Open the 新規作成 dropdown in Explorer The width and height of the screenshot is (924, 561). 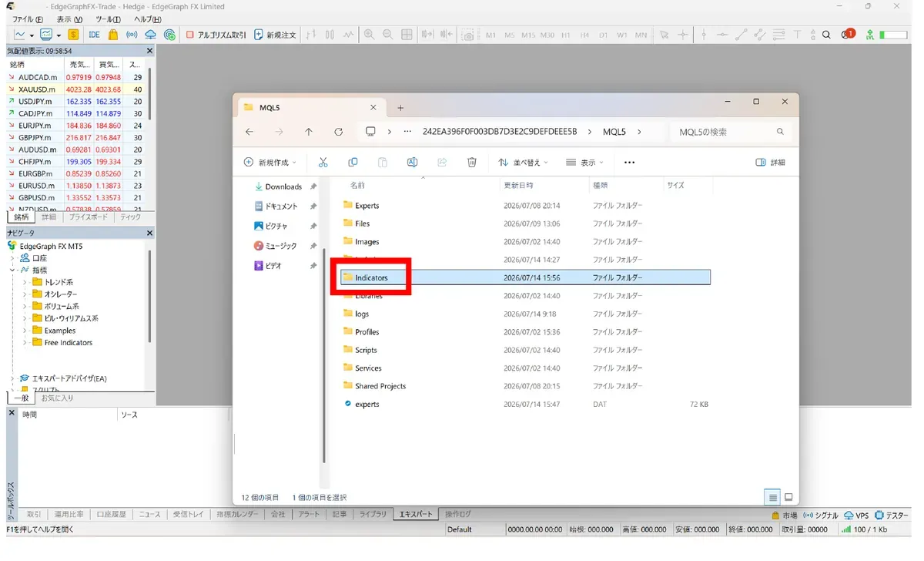pos(269,163)
